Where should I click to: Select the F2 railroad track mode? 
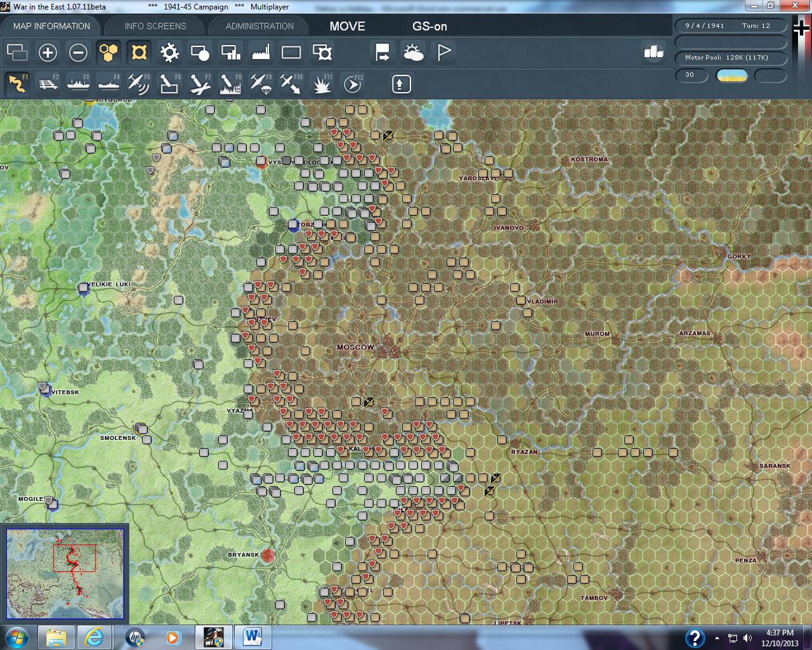click(48, 84)
